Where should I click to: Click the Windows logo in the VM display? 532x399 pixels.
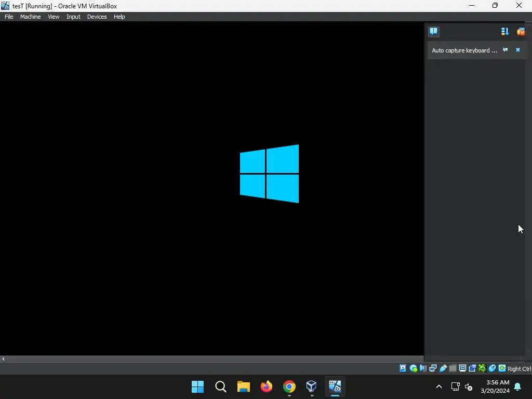click(270, 174)
